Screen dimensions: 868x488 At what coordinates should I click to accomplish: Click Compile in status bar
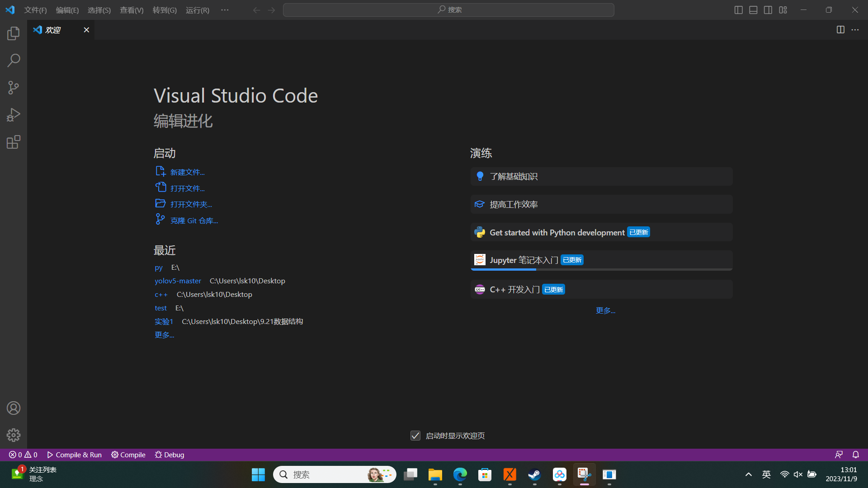[x=128, y=455]
